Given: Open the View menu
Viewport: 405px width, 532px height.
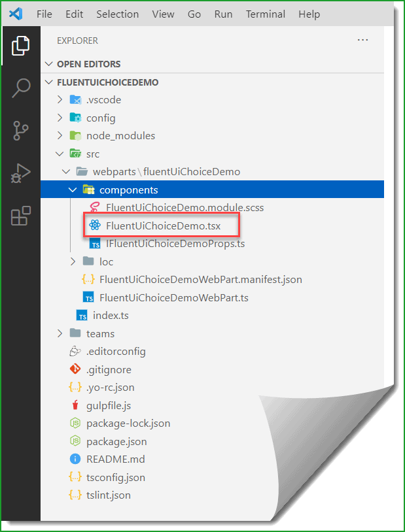Looking at the screenshot, I should click(x=163, y=14).
